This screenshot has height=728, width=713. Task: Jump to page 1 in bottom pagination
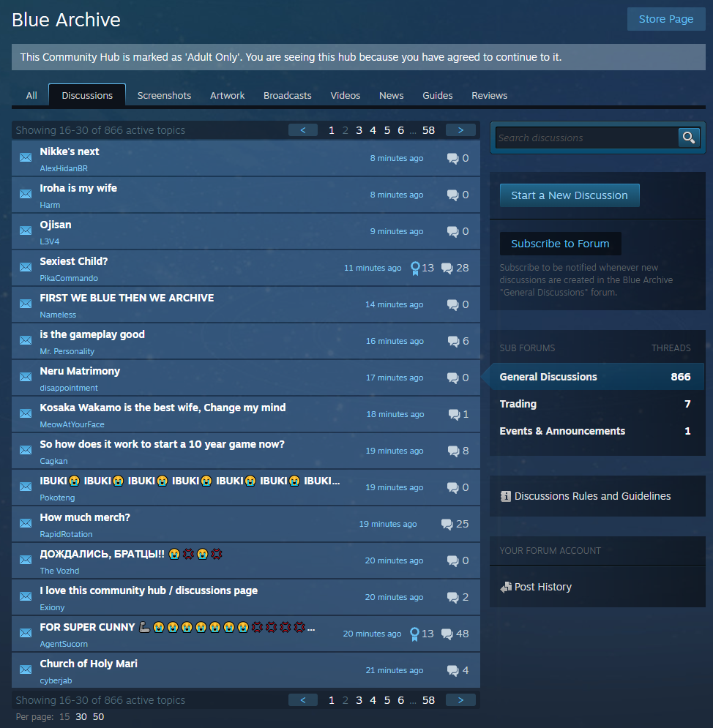click(331, 700)
